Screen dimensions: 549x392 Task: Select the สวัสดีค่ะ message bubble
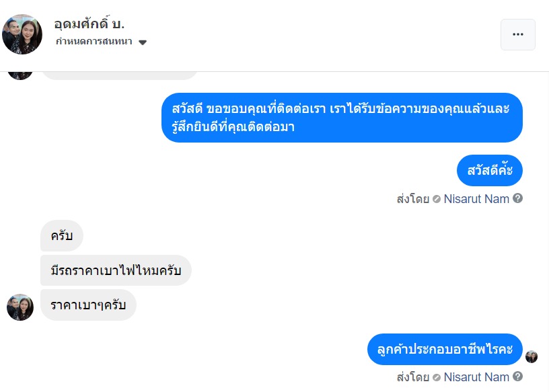tap(489, 170)
